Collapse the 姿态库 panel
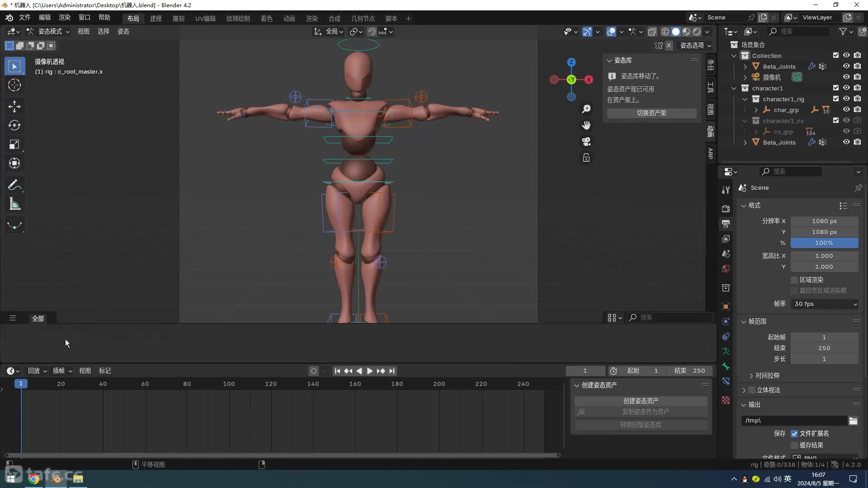The image size is (868, 488). [x=609, y=61]
